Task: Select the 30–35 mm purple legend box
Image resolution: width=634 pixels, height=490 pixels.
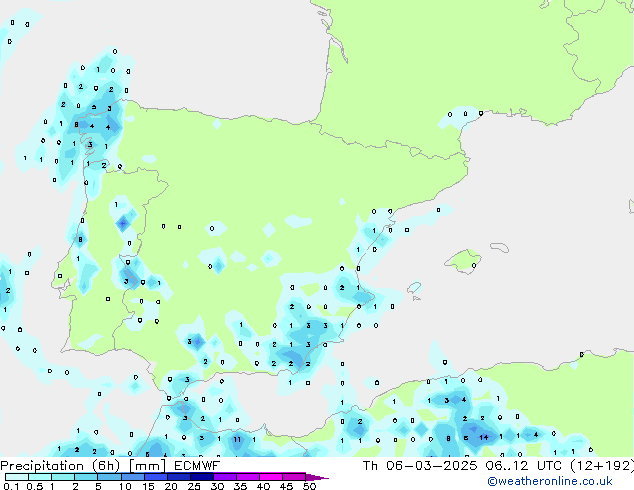Action: pyautogui.click(x=224, y=477)
